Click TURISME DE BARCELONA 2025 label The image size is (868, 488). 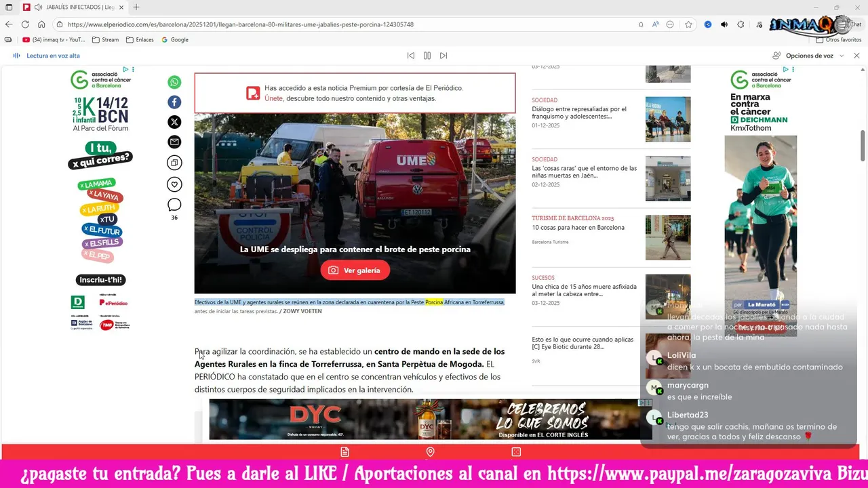pyautogui.click(x=573, y=218)
